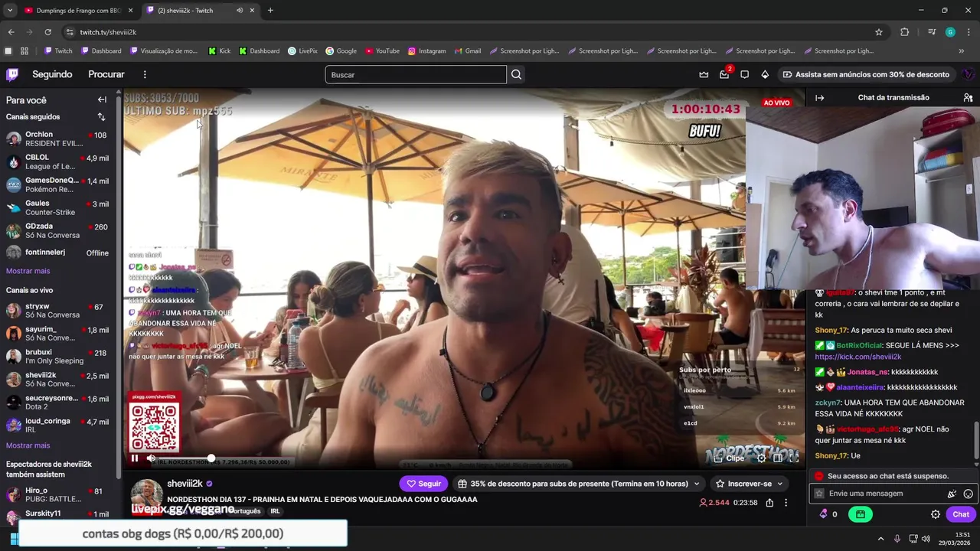This screenshot has height=551, width=980.
Task: Open the notifications inbox icon
Action: (x=724, y=74)
